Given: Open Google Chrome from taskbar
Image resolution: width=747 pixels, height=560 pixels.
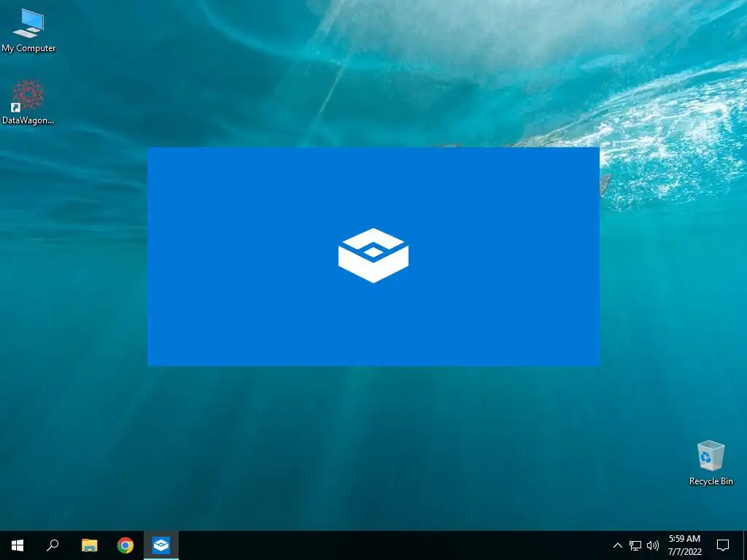Looking at the screenshot, I should [x=125, y=545].
